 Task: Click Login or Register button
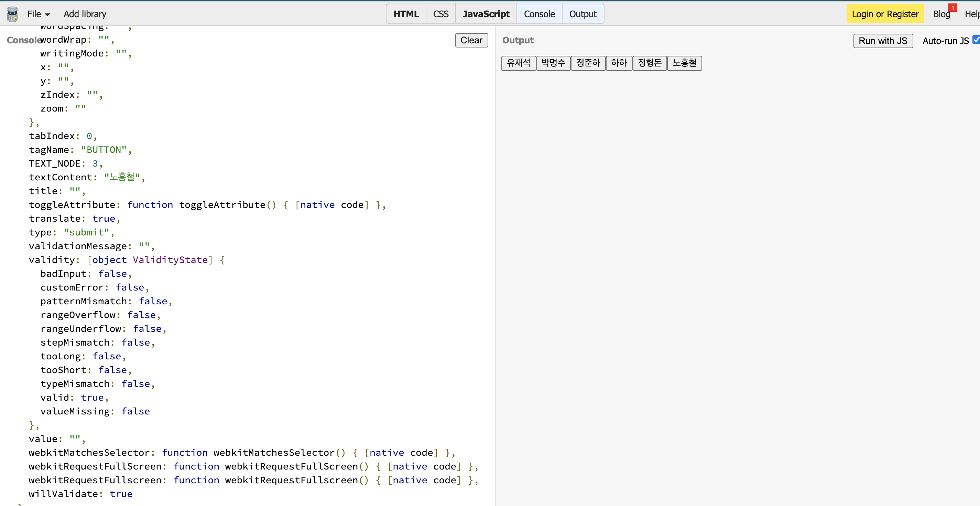tap(885, 14)
